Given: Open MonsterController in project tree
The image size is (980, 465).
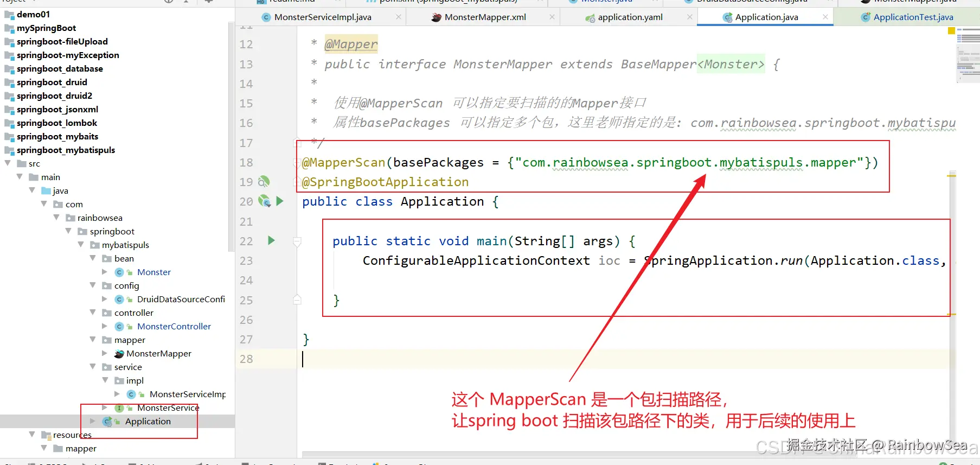Looking at the screenshot, I should pyautogui.click(x=174, y=326).
